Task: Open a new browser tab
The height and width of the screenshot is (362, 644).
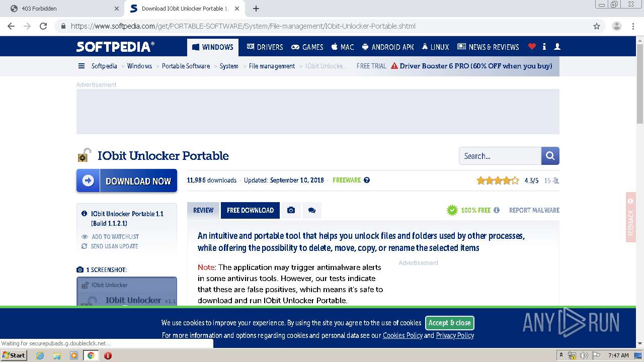Action: (x=256, y=9)
